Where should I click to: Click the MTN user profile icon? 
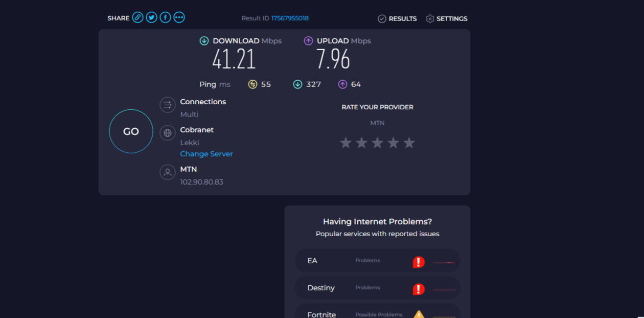coord(168,172)
